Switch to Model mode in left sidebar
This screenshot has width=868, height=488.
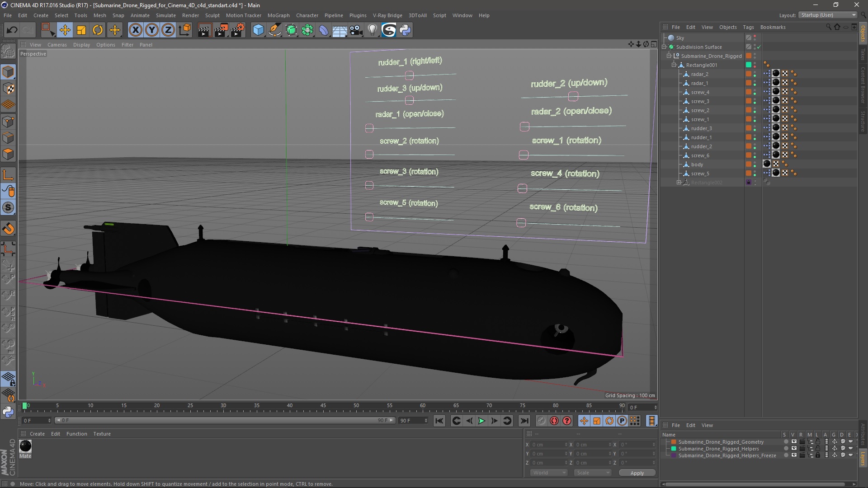point(8,72)
